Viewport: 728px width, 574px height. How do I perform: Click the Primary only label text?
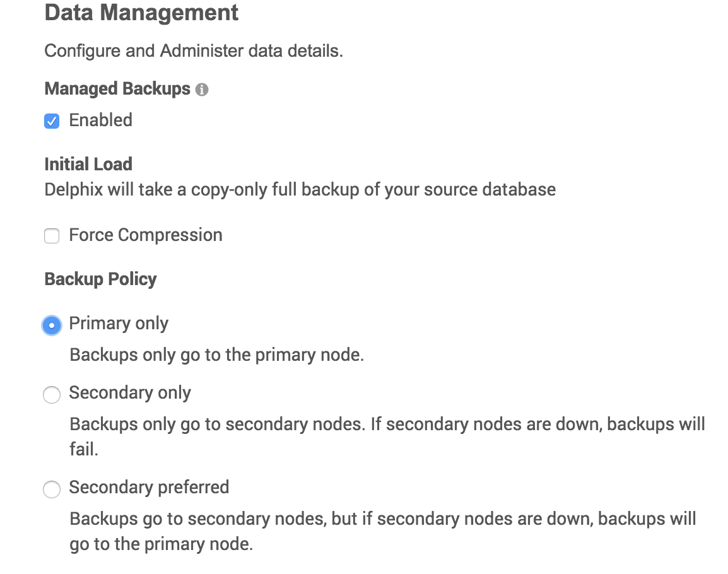pyautogui.click(x=119, y=323)
